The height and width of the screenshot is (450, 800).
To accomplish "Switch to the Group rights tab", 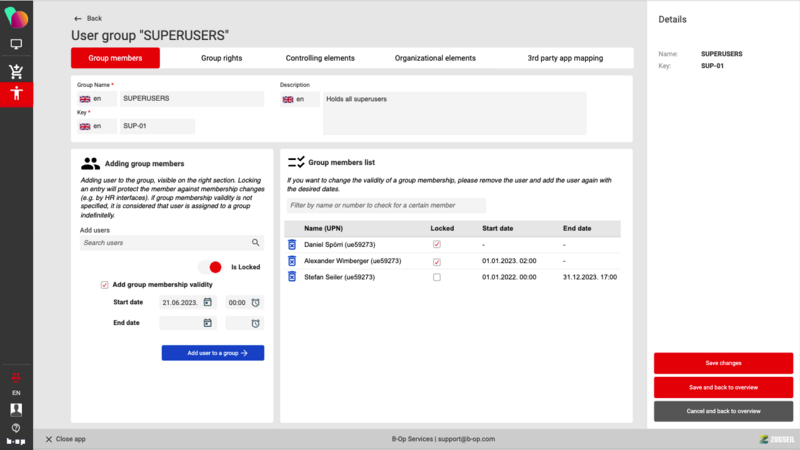I will [x=221, y=58].
